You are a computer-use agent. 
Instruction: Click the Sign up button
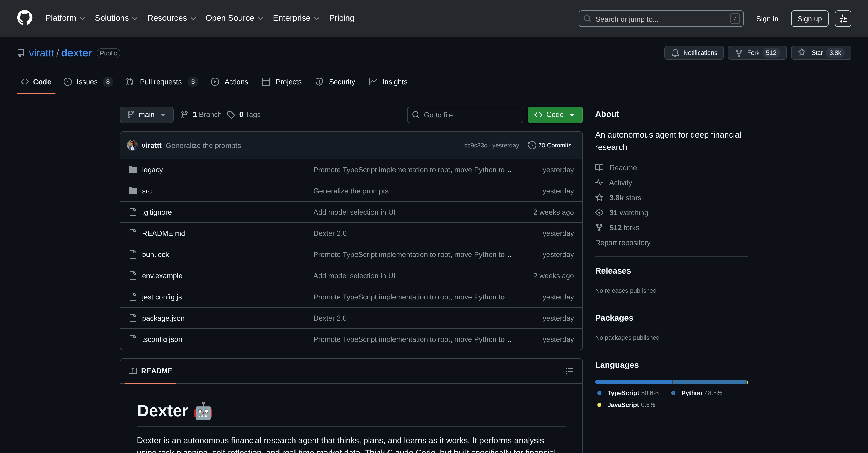tap(809, 19)
